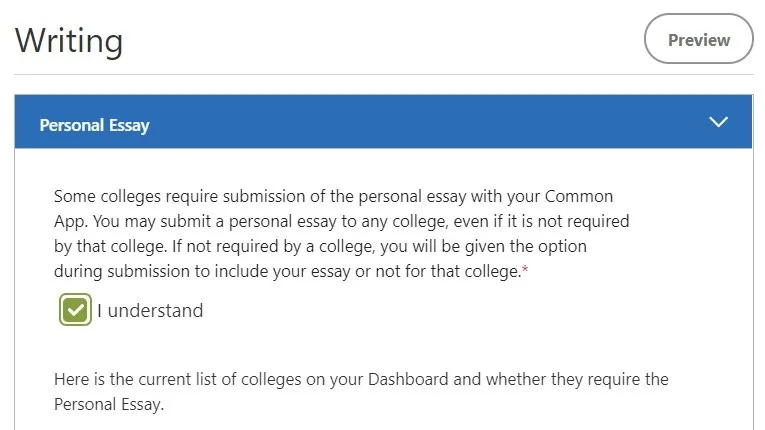The width and height of the screenshot is (765, 430).
Task: Click 'Common' in the first paragraph
Action: (x=579, y=196)
